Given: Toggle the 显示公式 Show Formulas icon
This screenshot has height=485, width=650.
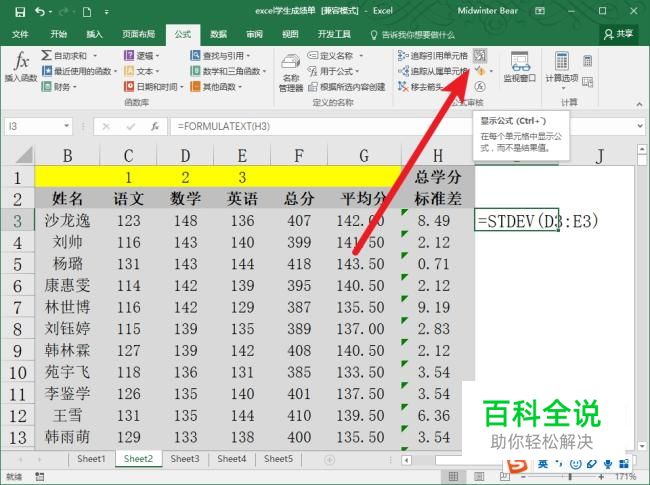Looking at the screenshot, I should click(480, 56).
